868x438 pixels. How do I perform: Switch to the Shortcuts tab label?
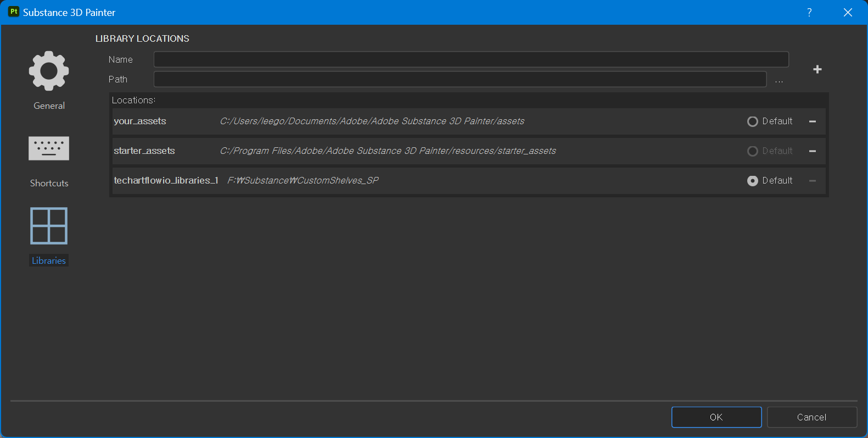[x=49, y=183]
